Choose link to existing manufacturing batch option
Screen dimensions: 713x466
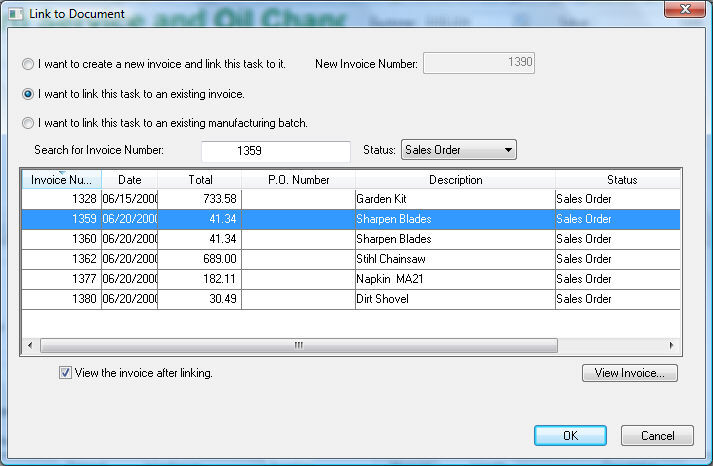[x=28, y=123]
